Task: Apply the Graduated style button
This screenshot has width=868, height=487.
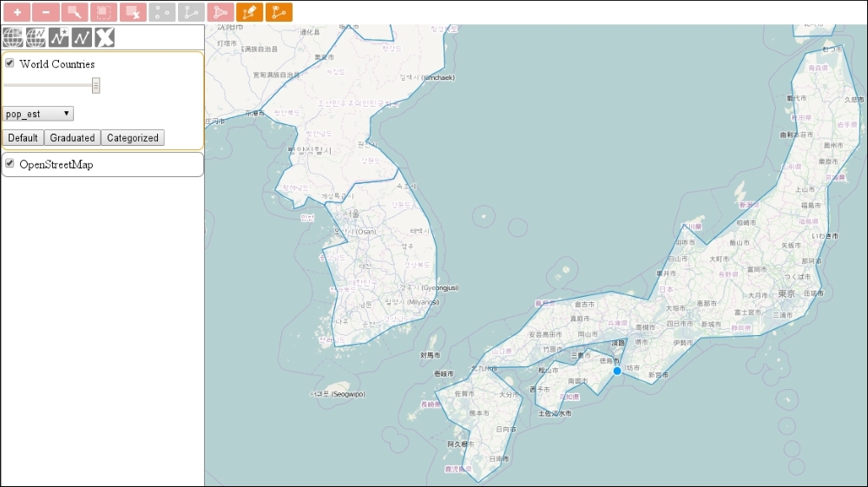Action: point(72,138)
